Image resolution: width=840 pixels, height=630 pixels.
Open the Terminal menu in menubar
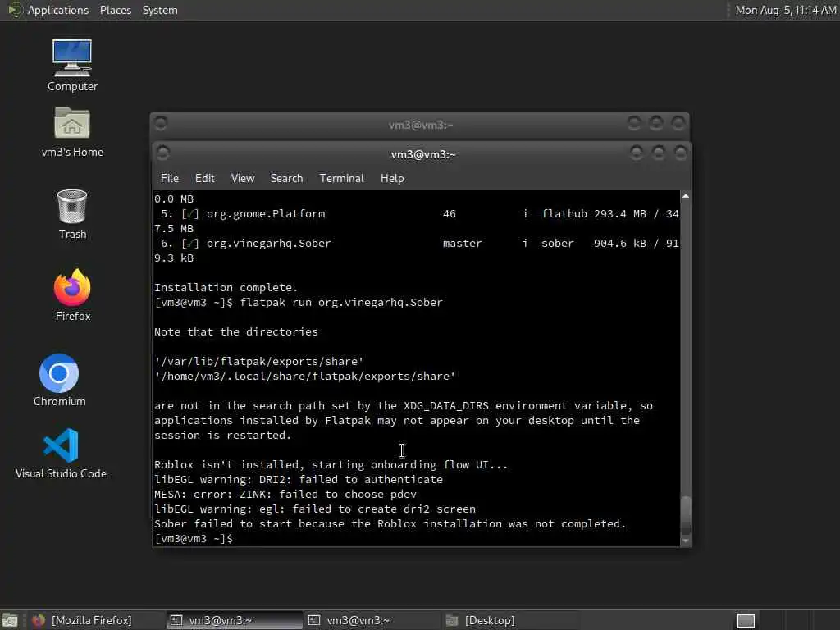click(342, 178)
